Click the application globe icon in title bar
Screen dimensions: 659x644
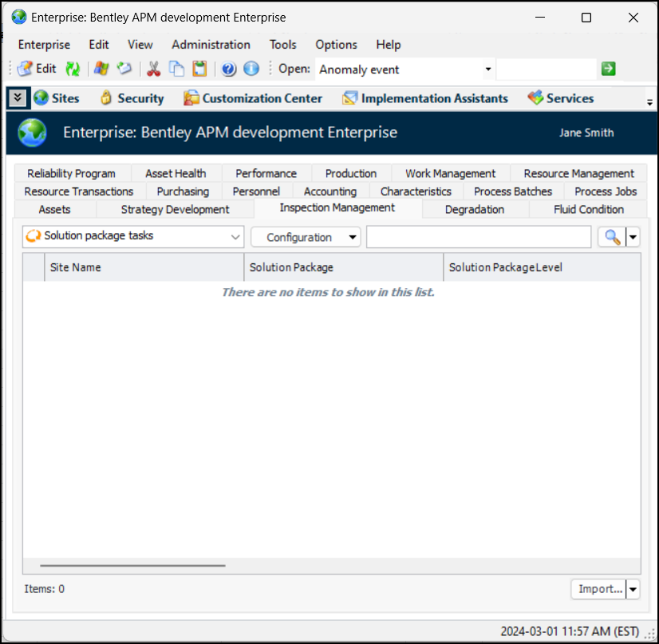point(19,18)
